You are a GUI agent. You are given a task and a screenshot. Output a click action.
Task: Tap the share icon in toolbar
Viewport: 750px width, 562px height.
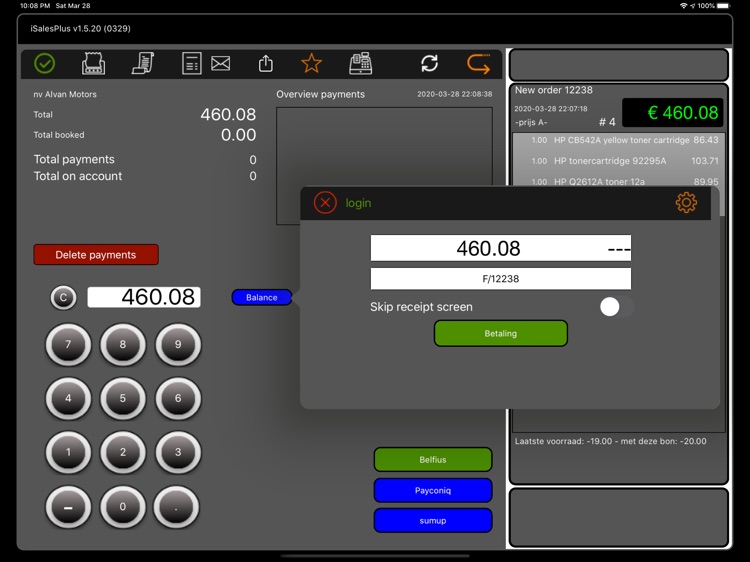click(266, 64)
